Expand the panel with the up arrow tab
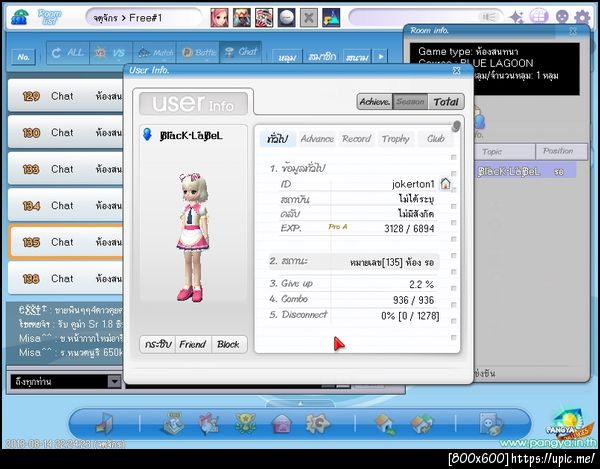This screenshot has width=600, height=469. 300,404
